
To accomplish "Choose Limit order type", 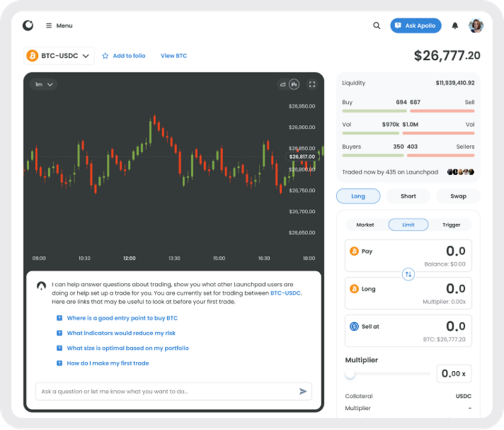I will 408,225.
